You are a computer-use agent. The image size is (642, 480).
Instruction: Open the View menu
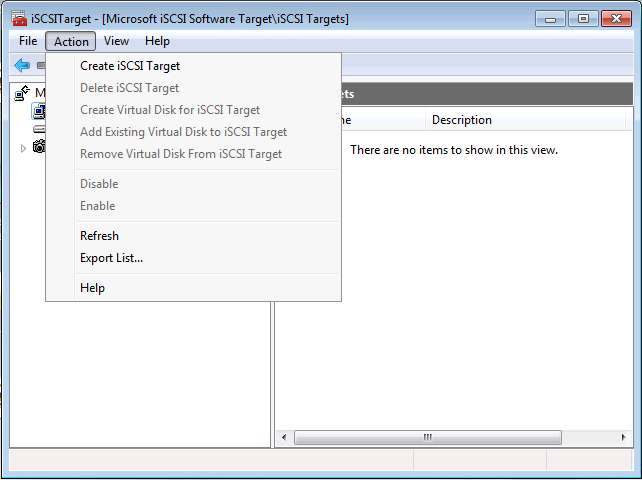pos(116,41)
